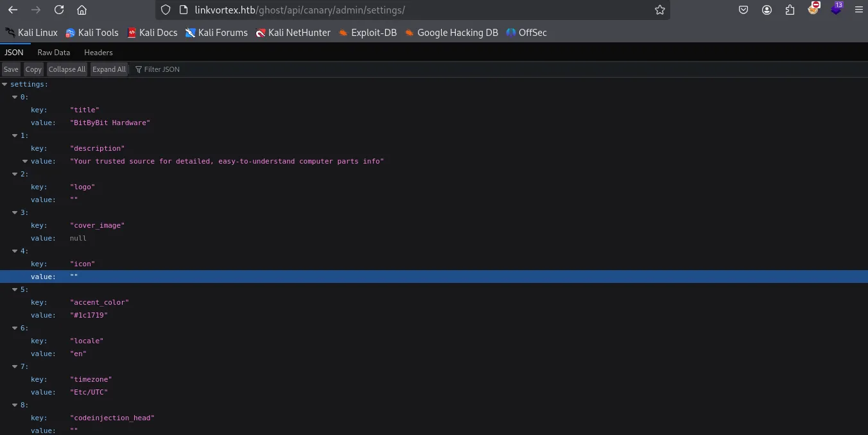Collapse settings entry 7
The height and width of the screenshot is (435, 868).
(x=15, y=366)
